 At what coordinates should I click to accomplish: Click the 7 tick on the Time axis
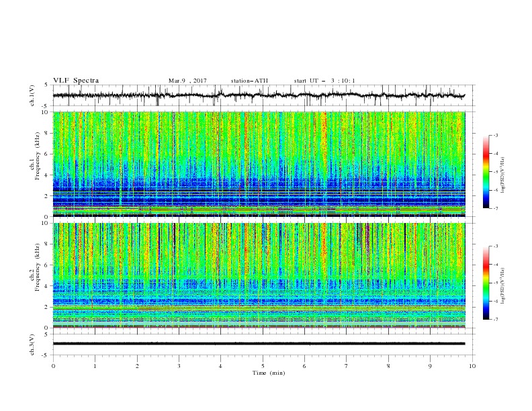pos(347,366)
